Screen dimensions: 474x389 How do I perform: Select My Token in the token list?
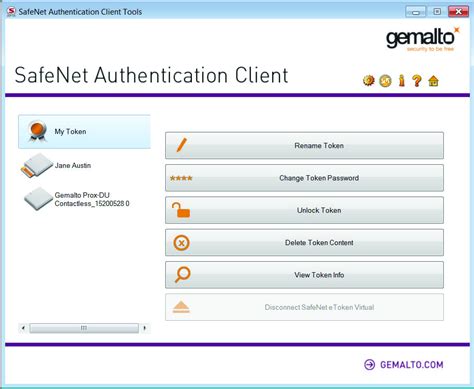[x=84, y=132]
